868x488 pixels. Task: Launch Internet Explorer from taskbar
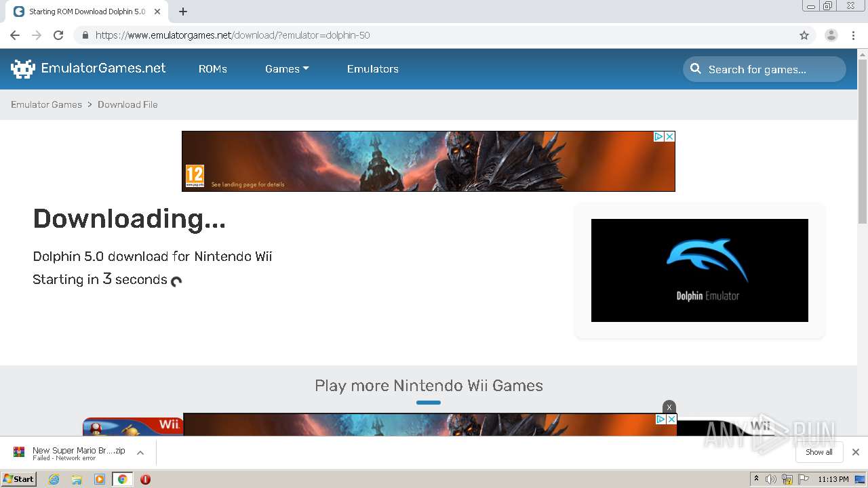[54, 479]
